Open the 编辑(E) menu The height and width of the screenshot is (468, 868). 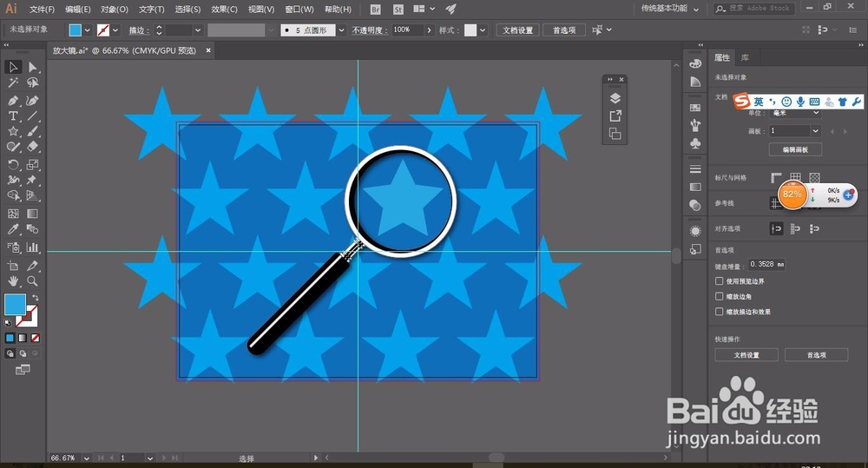(x=78, y=10)
